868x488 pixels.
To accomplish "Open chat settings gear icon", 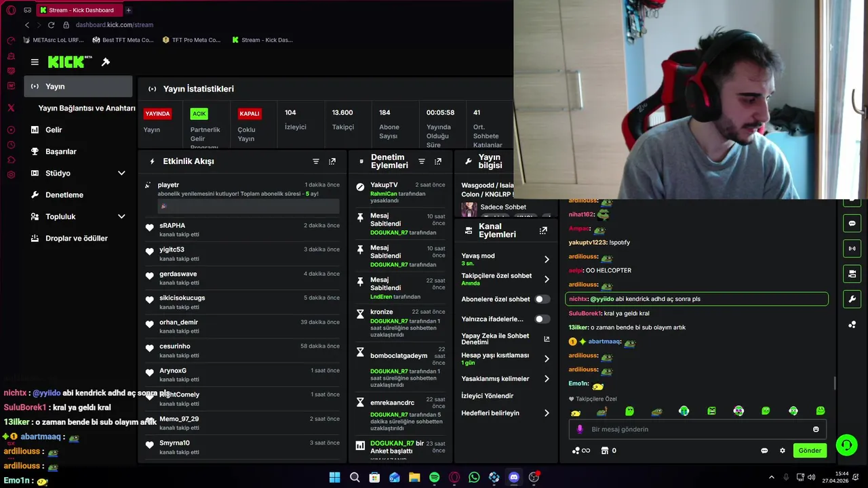I will click(783, 451).
